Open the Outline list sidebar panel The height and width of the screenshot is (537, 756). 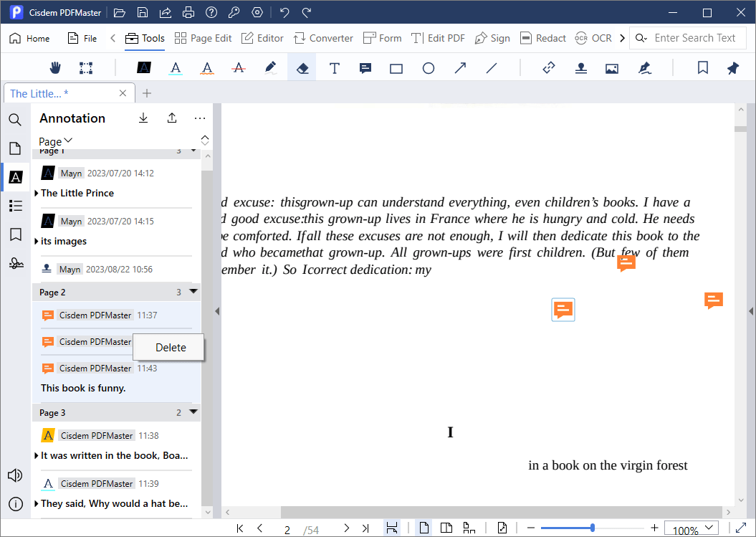(x=16, y=206)
